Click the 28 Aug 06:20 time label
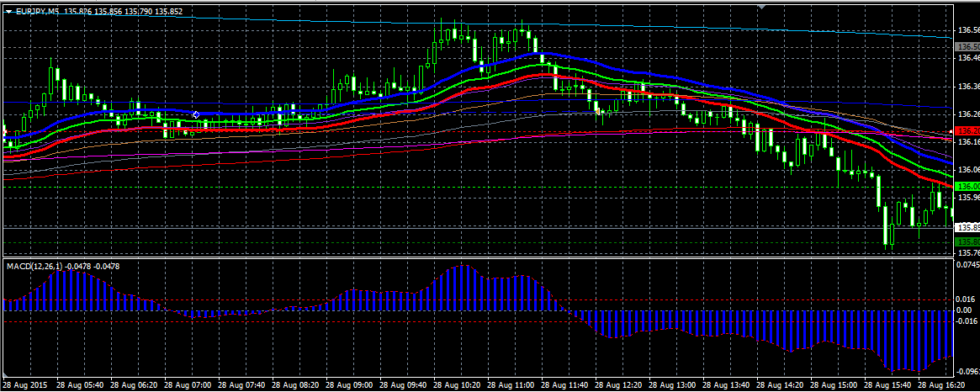 click(132, 385)
